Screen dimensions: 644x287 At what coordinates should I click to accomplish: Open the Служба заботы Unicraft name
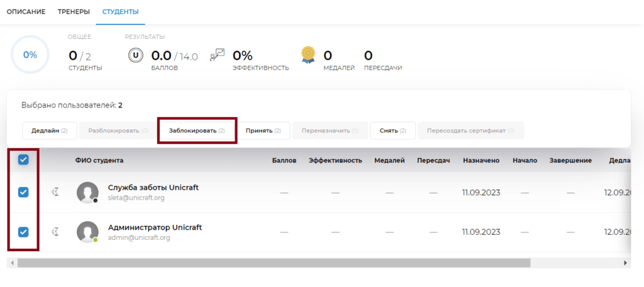coord(153,187)
